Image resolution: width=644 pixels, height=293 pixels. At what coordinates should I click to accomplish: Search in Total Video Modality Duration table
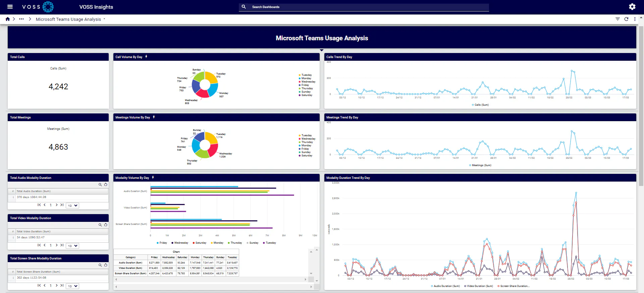100,225
